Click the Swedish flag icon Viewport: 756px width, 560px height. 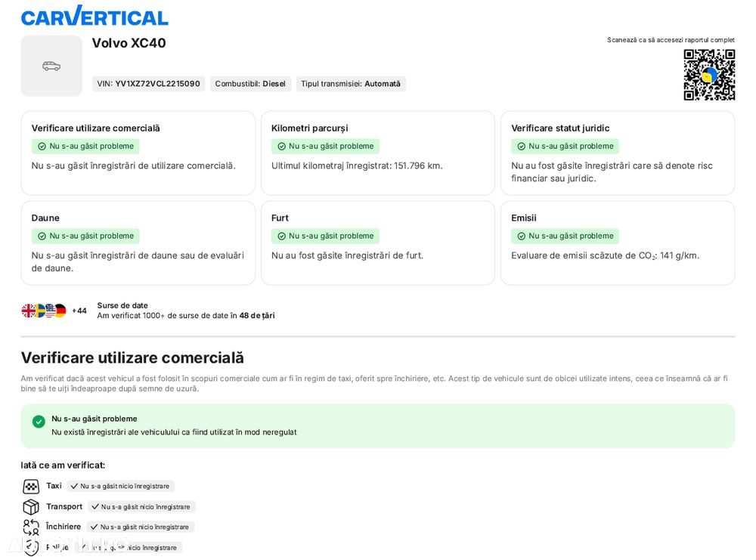[x=40, y=311]
